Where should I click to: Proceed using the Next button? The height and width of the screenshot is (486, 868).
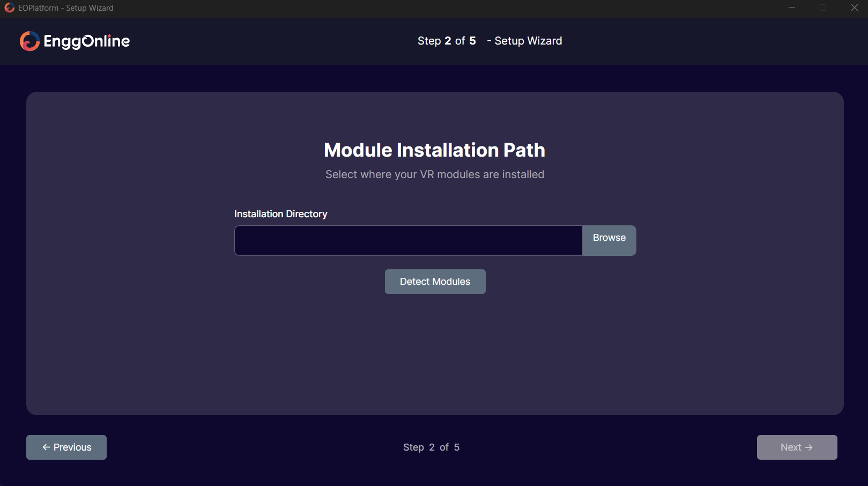tap(797, 447)
